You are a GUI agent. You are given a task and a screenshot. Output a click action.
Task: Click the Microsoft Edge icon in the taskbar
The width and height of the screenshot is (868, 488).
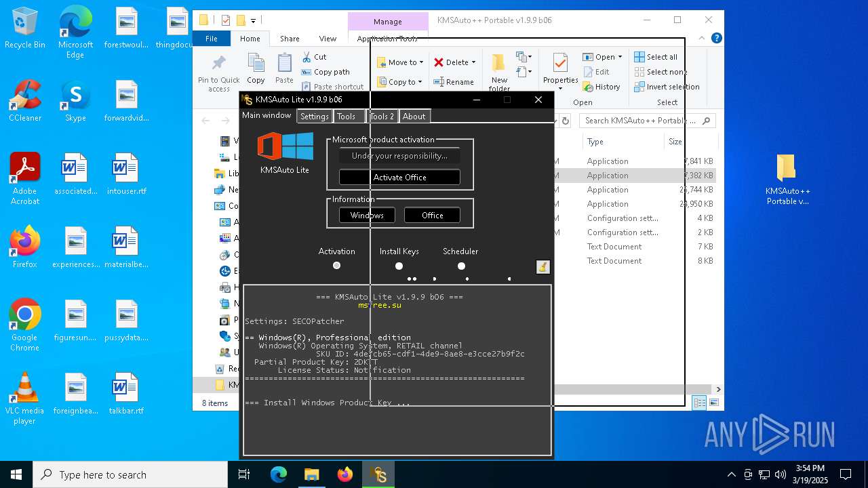(x=279, y=474)
